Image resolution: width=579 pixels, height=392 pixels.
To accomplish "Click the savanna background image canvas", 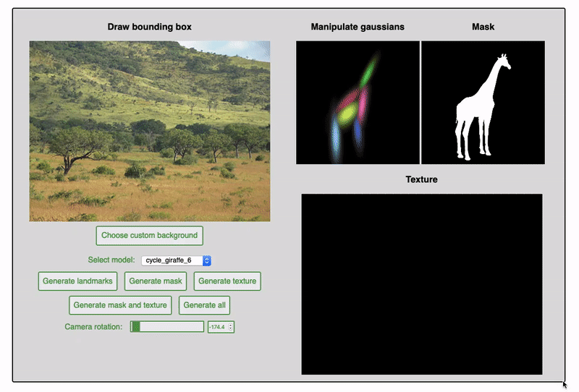I will (150, 131).
